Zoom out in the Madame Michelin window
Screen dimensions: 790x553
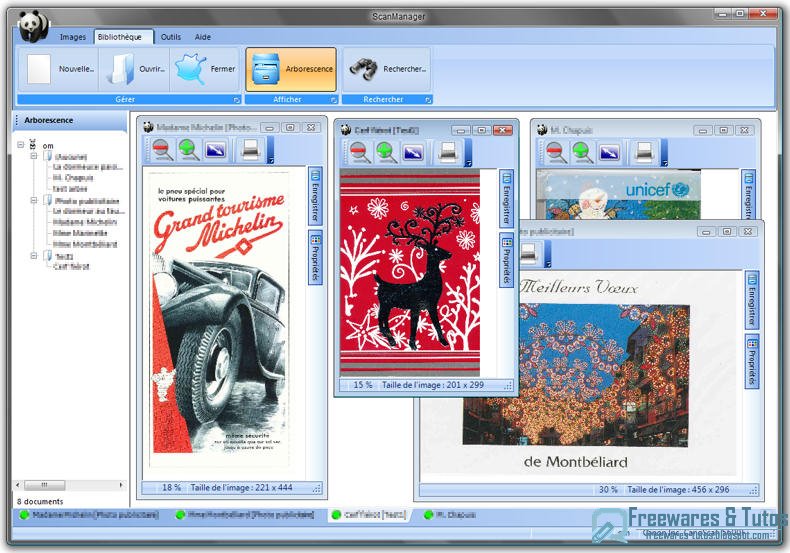coord(162,150)
